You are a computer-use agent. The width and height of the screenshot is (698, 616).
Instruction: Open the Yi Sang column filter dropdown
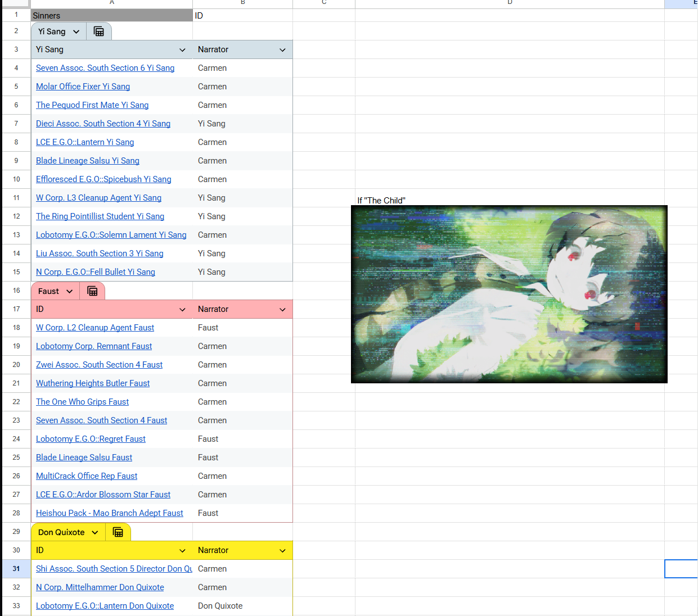182,50
